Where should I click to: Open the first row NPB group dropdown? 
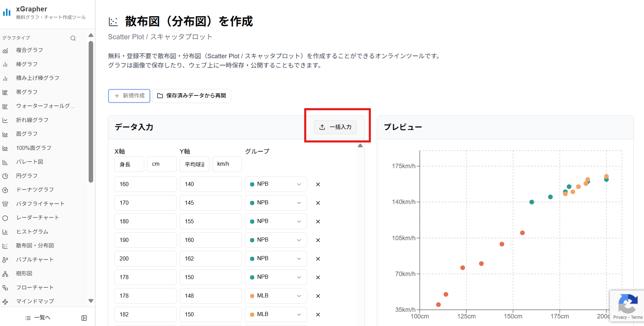pyautogui.click(x=275, y=184)
